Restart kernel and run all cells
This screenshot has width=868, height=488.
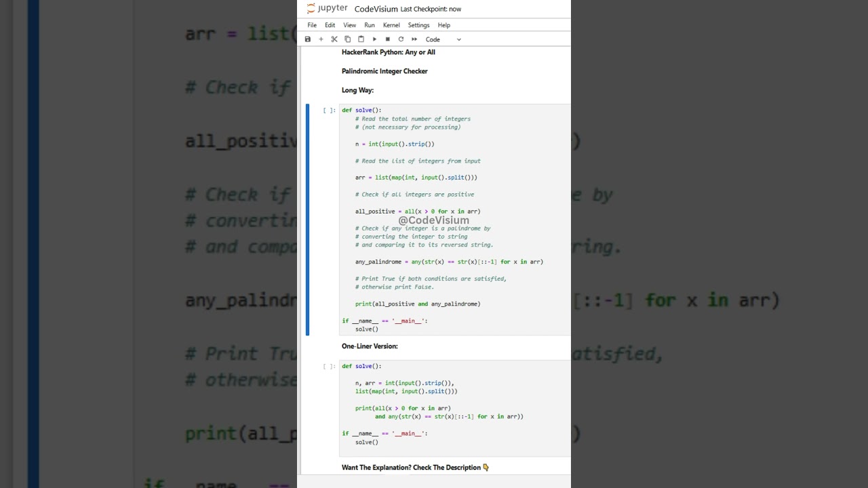coord(414,39)
